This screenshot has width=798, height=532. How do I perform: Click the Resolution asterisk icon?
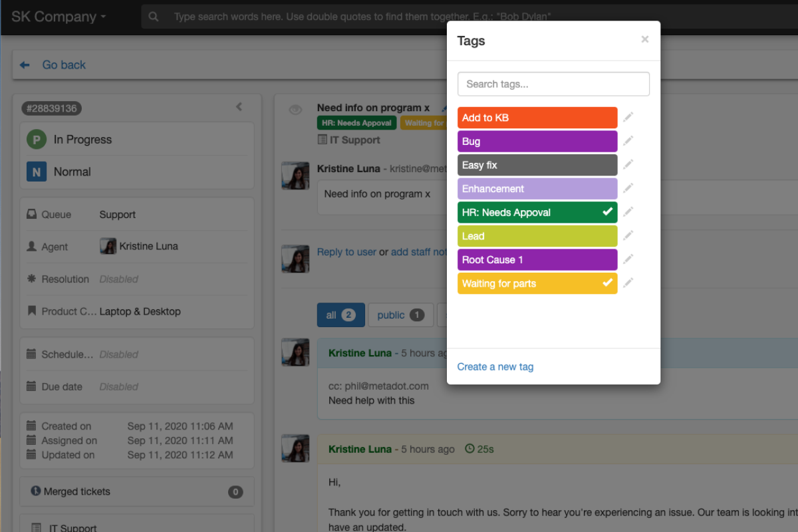31,279
